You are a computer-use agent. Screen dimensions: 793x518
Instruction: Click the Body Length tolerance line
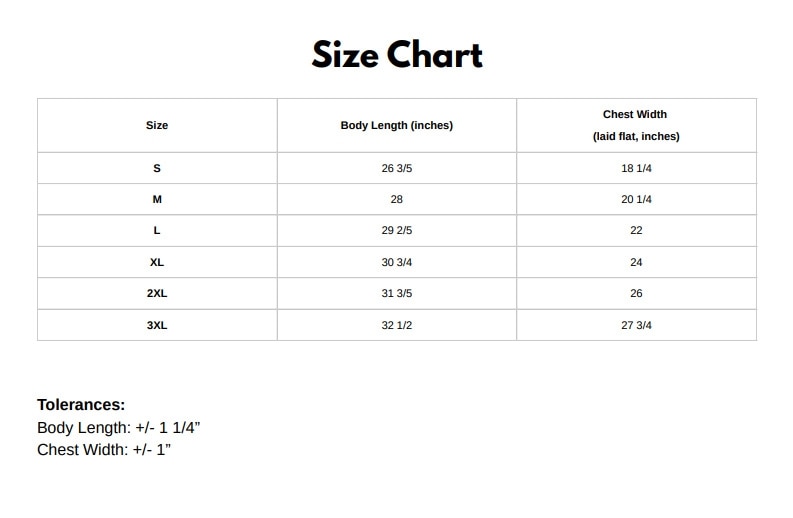119,428
